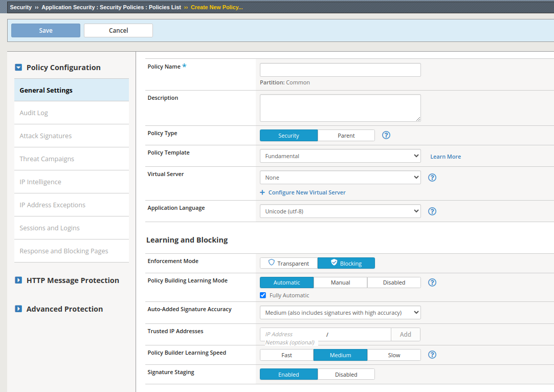Image resolution: width=554 pixels, height=392 pixels.
Task: Expand HTTP Message Protection section
Action: point(18,280)
